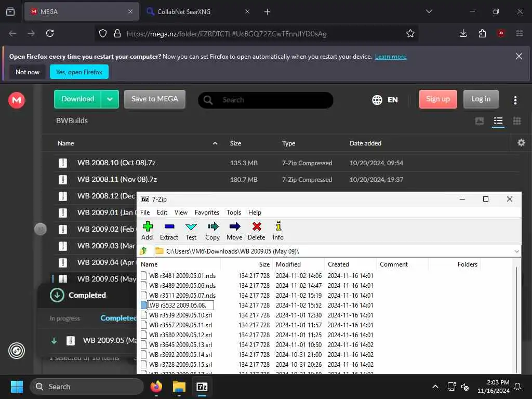532x399 pixels.
Task: Click the Sign up button
Action: click(x=438, y=99)
